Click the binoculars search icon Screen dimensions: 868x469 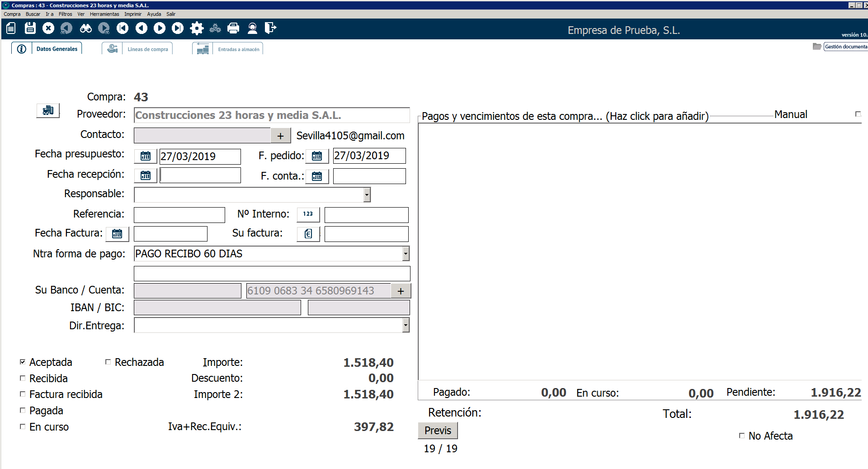(x=85, y=28)
